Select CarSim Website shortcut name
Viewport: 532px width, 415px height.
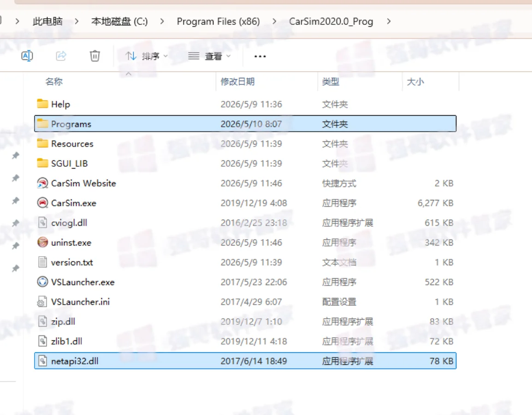(83, 183)
